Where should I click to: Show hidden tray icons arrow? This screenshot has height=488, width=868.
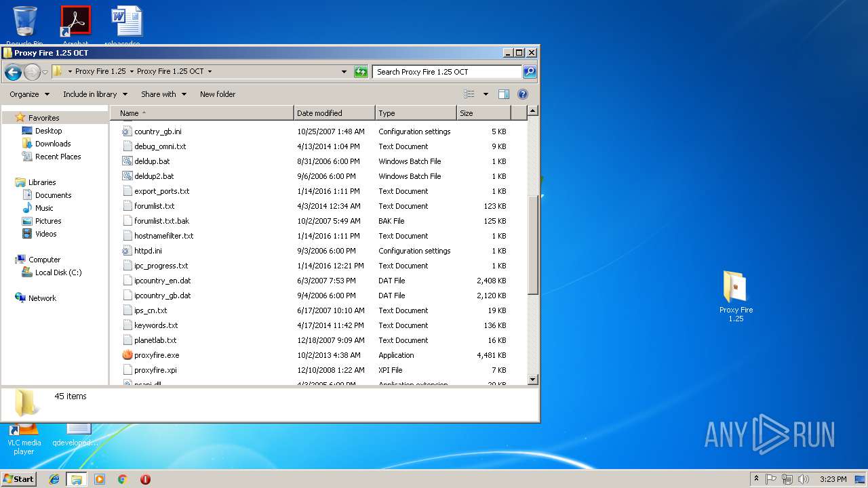click(x=756, y=479)
